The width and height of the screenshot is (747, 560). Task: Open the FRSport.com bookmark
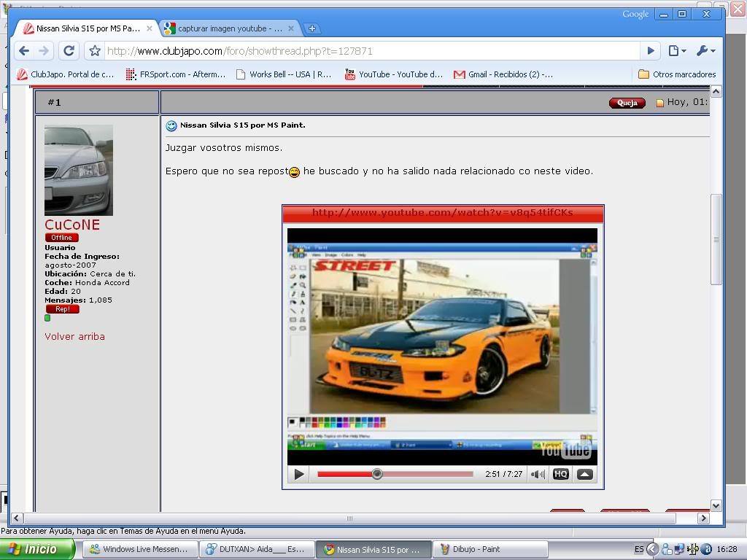(176, 74)
